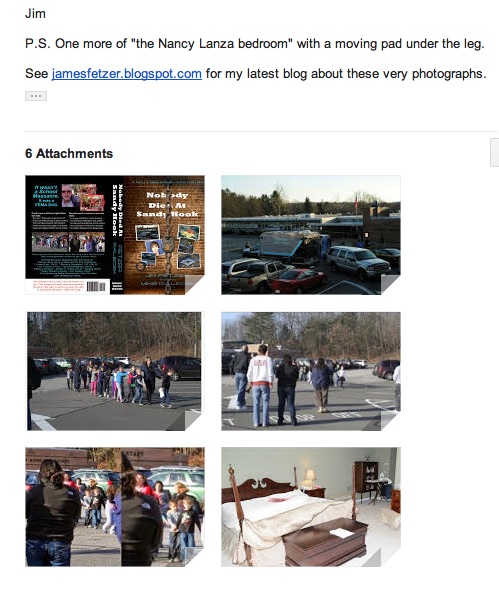
Task: Click the signature name Jim
Action: [x=35, y=14]
